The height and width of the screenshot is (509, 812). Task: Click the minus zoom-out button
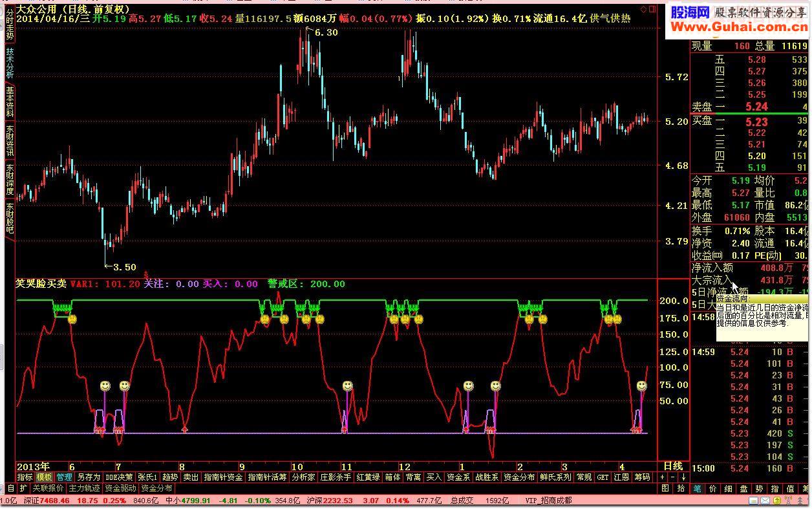(673, 477)
